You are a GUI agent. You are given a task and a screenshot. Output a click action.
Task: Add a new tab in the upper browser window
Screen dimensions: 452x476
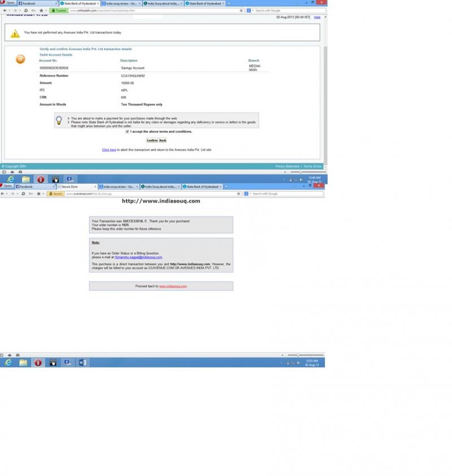coord(229,3)
